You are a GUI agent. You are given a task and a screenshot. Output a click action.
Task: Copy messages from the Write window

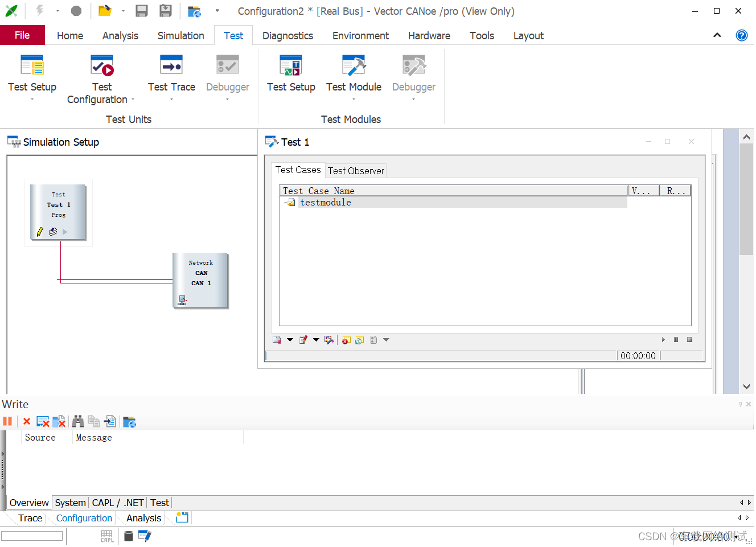(x=93, y=421)
